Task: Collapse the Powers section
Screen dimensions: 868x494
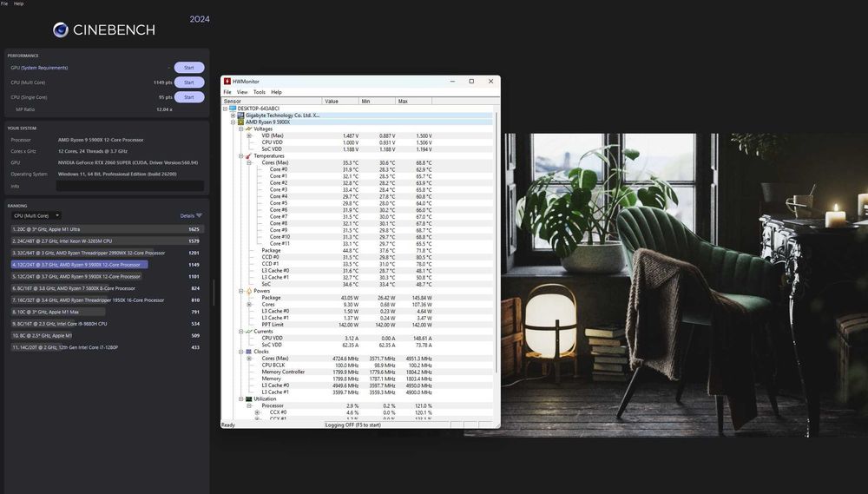Action: (240, 291)
